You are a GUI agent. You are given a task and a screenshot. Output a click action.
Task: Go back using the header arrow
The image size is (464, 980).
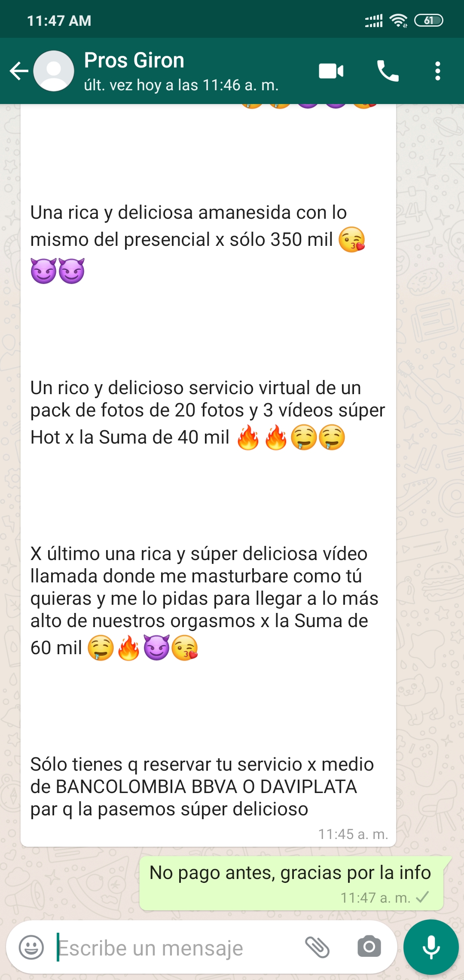[x=19, y=71]
